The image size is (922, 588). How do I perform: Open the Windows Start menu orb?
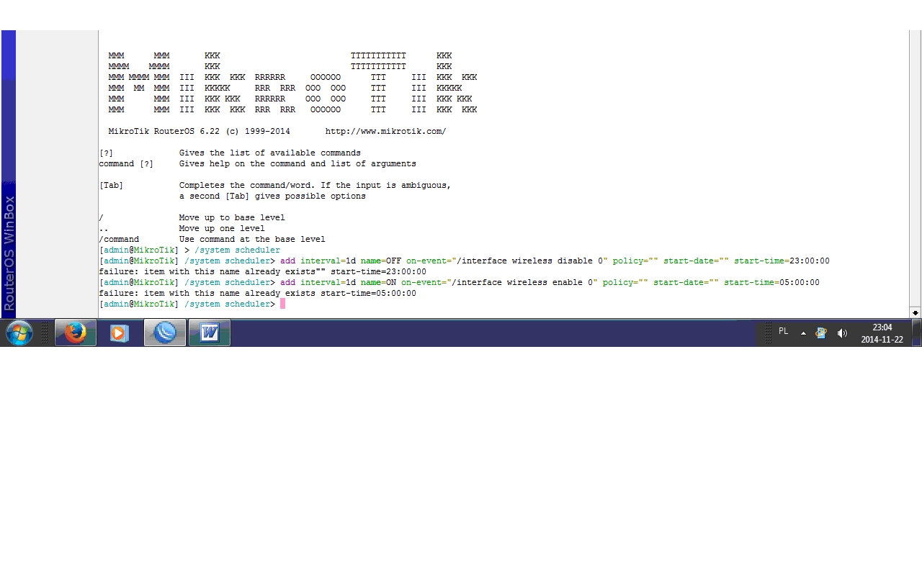[19, 333]
